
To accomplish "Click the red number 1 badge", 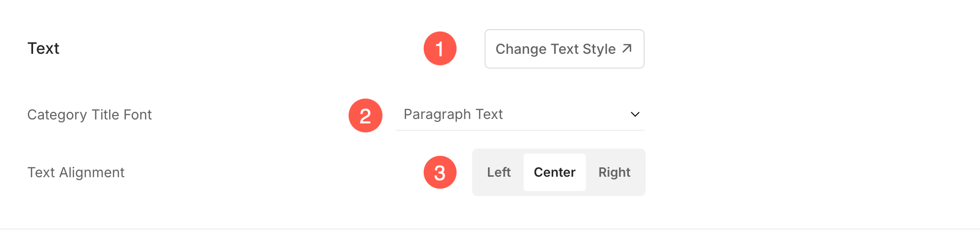I will click(440, 48).
